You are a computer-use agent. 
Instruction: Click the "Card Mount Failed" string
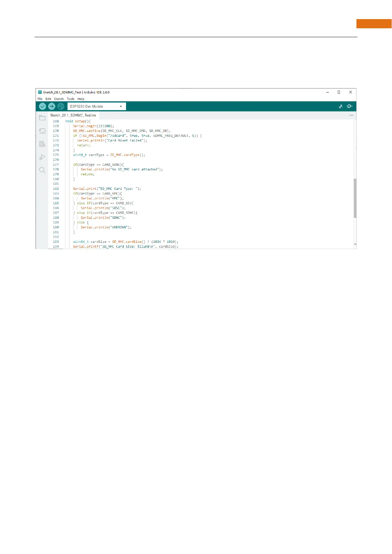125,140
